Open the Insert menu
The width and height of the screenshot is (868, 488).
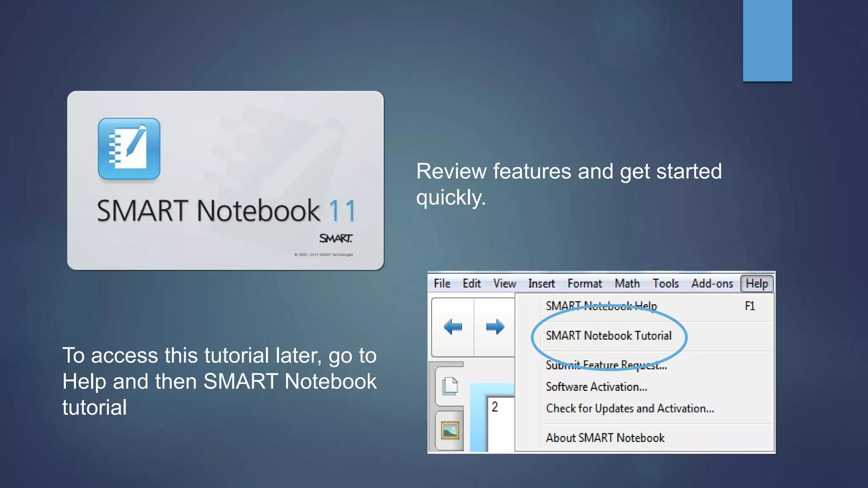[x=541, y=283]
